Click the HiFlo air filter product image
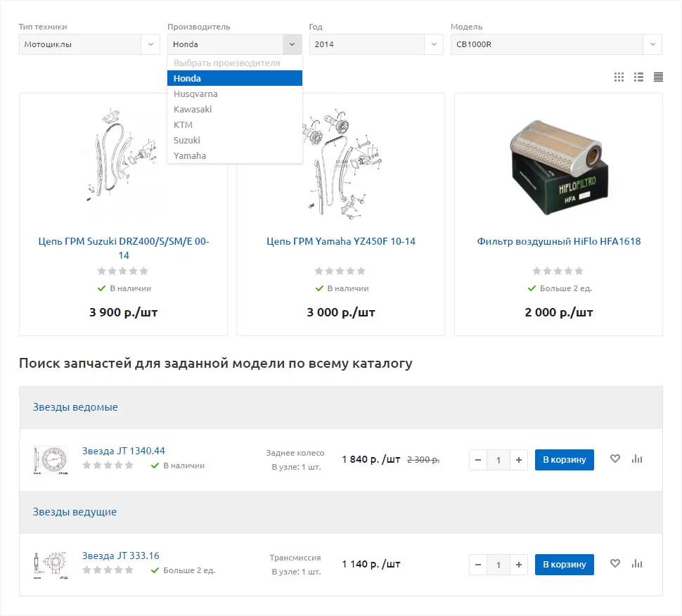Viewport: 682px width, 616px height. coord(559,167)
